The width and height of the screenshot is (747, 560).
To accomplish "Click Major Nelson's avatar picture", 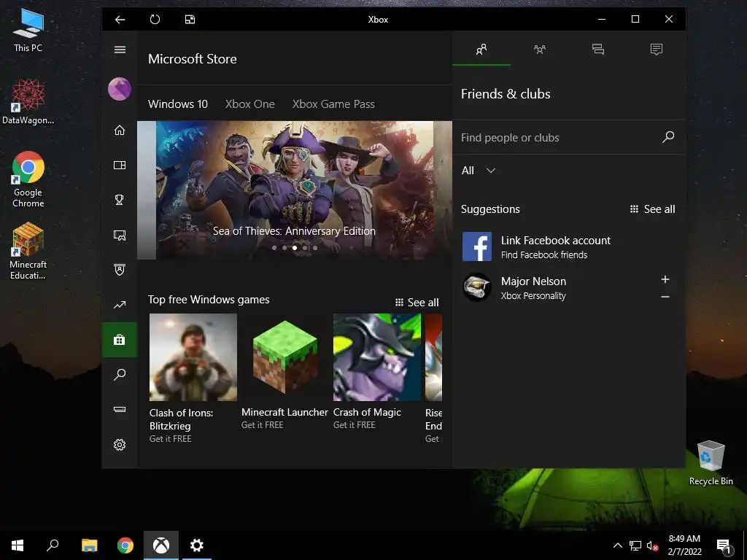I will click(x=477, y=287).
